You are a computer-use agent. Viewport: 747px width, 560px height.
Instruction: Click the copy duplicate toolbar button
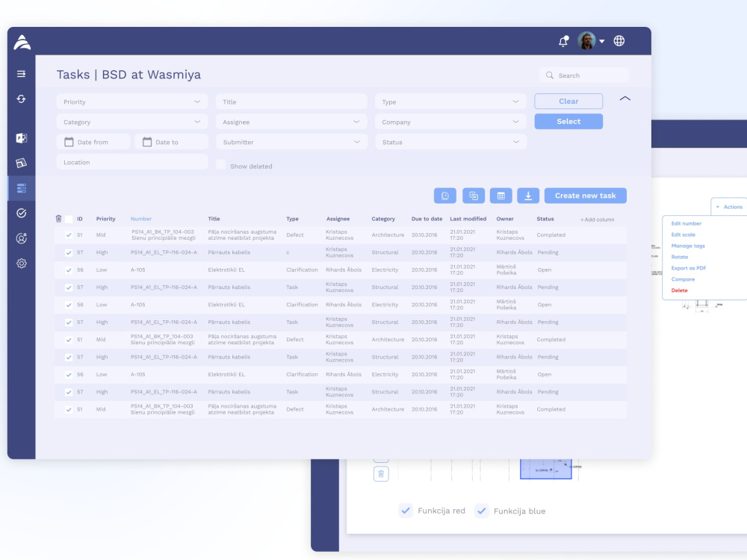[473, 196]
